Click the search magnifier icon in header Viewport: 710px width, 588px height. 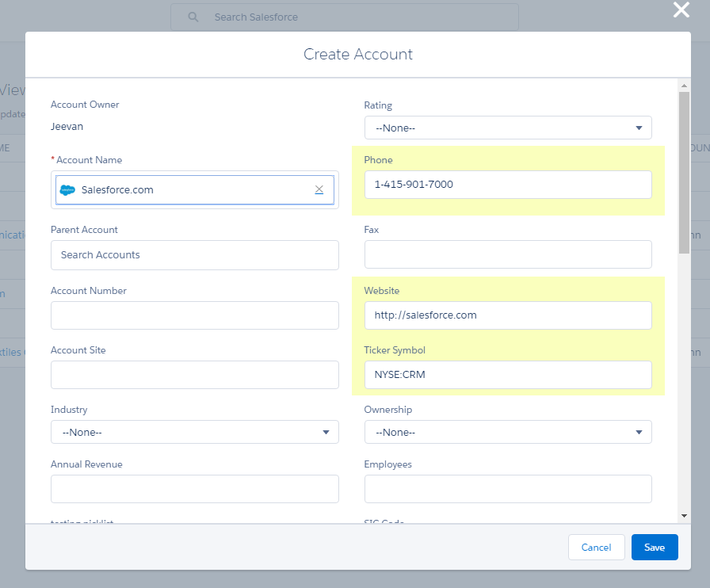coord(193,17)
